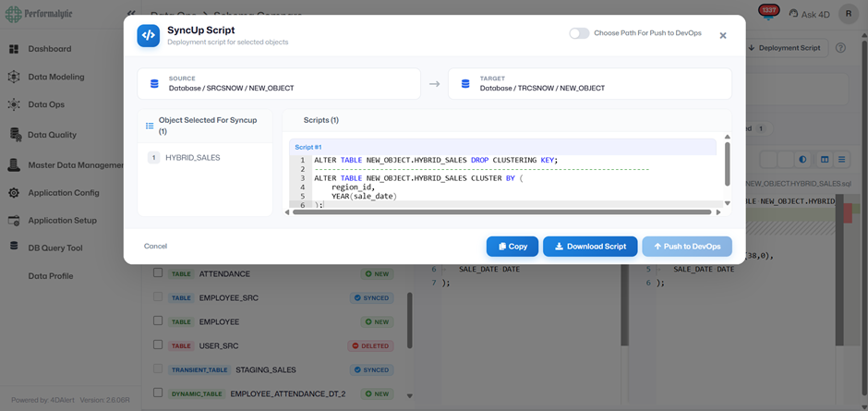Image resolution: width=868 pixels, height=411 pixels.
Task: Open notifications badge showing 1337
Action: pos(768,11)
